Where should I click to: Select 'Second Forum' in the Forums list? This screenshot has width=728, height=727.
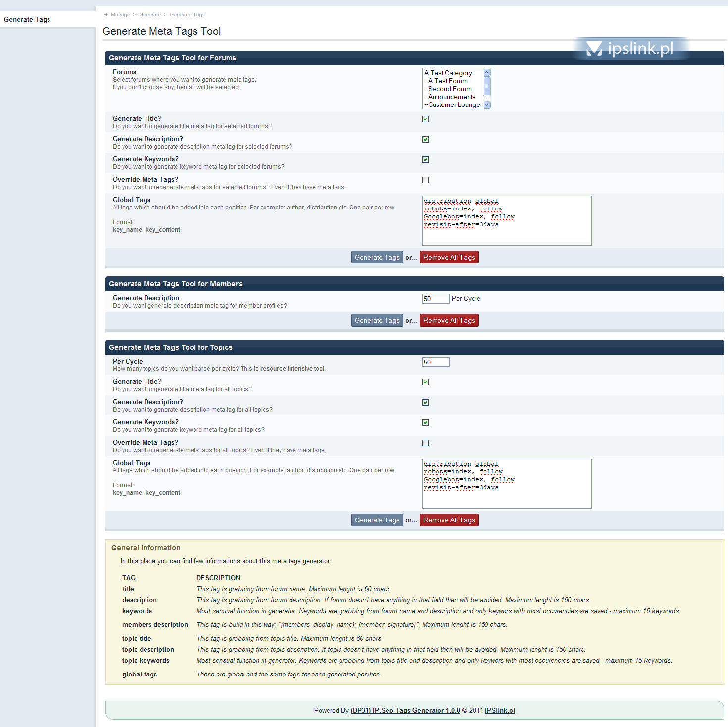point(449,89)
